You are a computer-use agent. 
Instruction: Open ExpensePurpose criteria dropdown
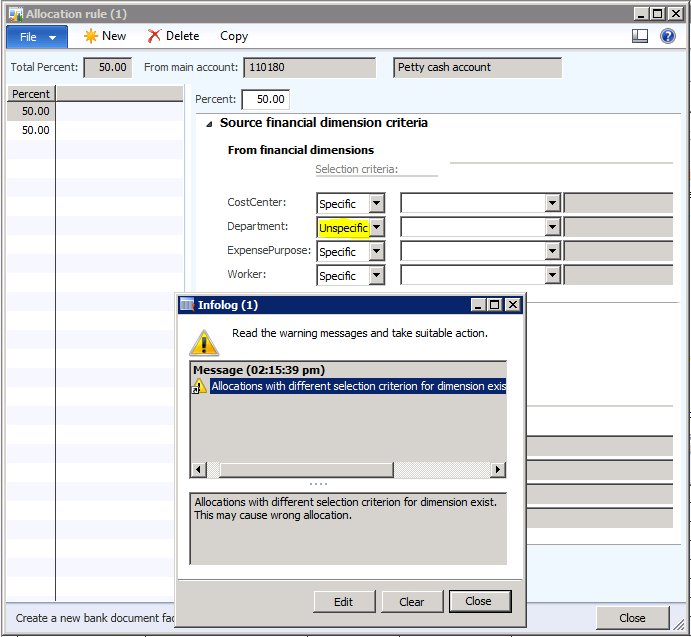coord(376,252)
